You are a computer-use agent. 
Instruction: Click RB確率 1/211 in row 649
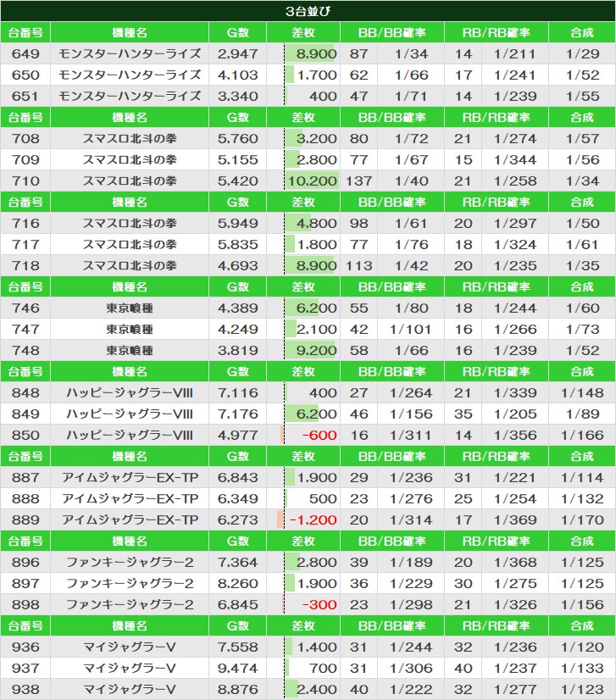click(x=514, y=54)
